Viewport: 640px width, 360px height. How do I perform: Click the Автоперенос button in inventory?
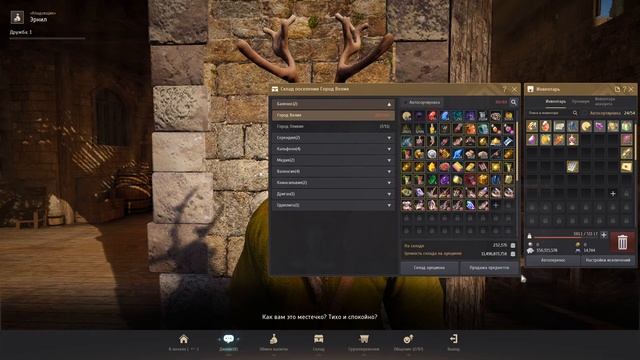pos(553,260)
